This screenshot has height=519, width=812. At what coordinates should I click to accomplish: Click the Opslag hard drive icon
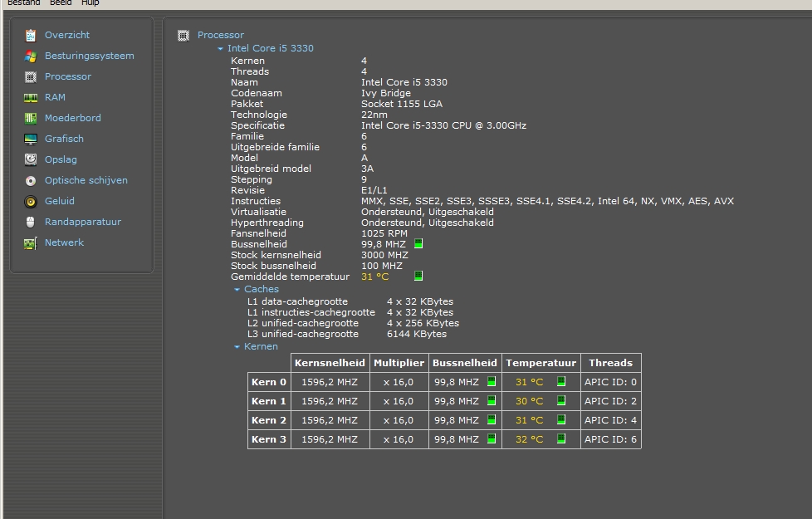click(31, 159)
